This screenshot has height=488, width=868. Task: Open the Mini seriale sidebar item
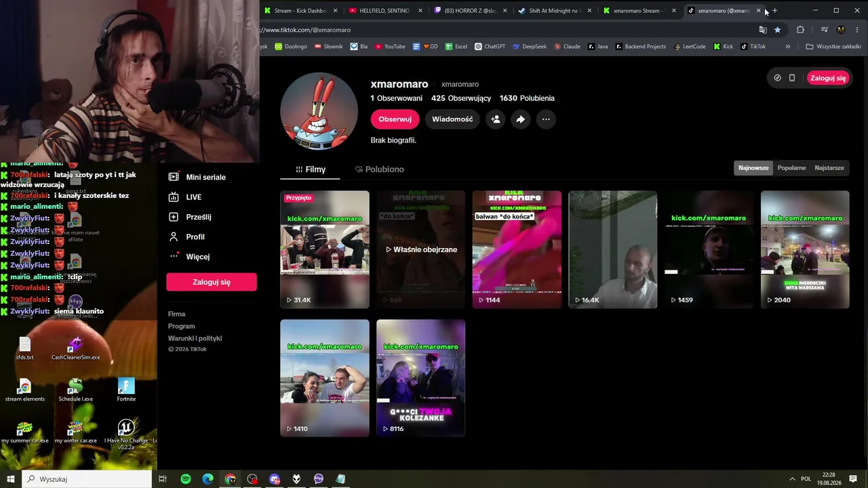pyautogui.click(x=197, y=177)
